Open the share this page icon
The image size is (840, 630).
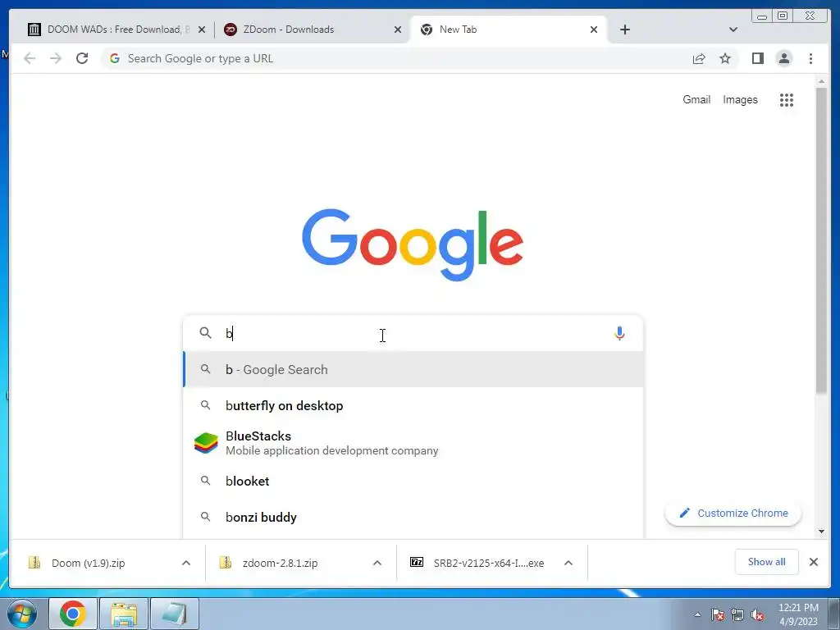(699, 58)
